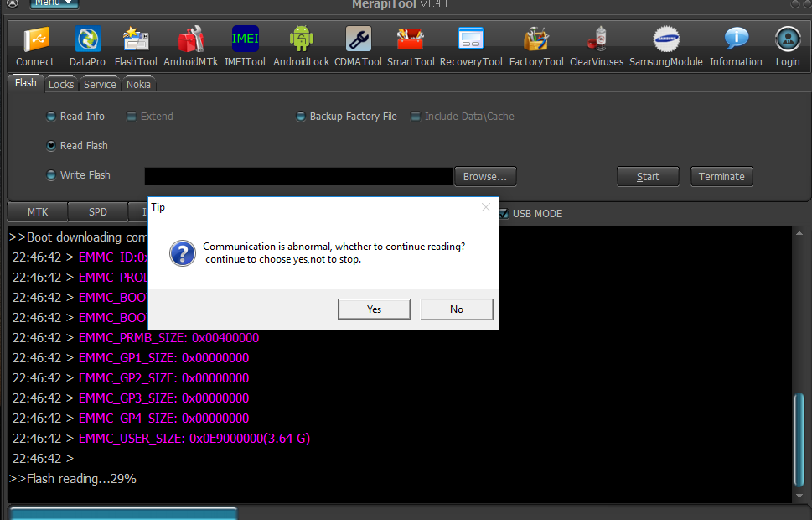Expand the Menu dropdown

[x=54, y=3]
